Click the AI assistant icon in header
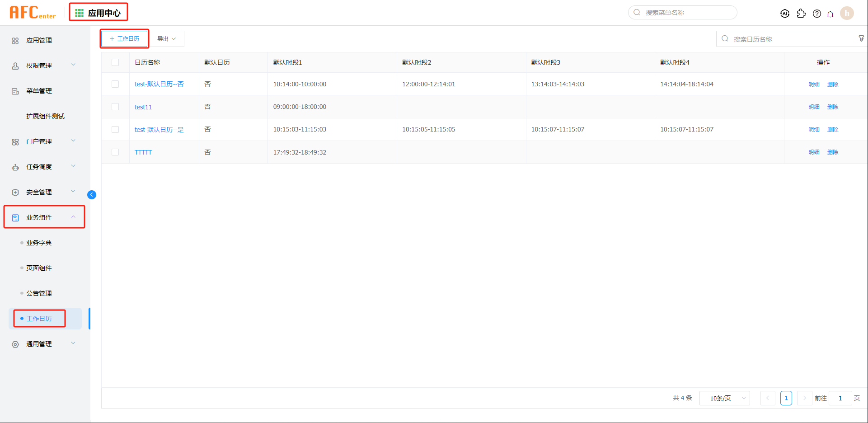The image size is (868, 423). pos(784,14)
